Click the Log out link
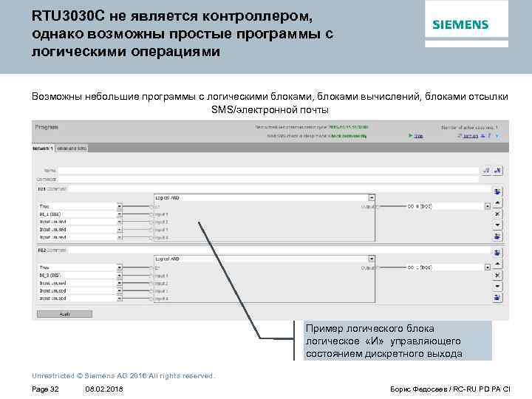This screenshot has width=532, height=399. pos(470,136)
